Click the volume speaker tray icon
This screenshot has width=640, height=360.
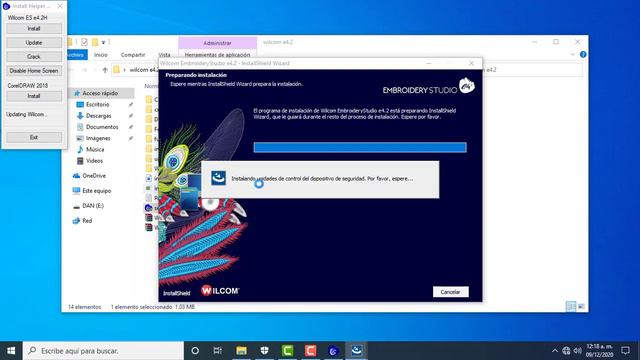point(577,351)
